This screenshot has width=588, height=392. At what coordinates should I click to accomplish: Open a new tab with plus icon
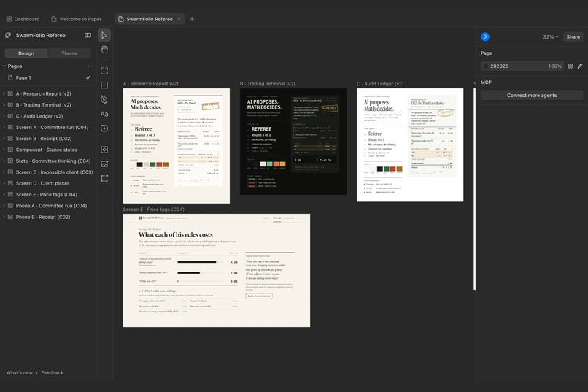click(x=192, y=19)
